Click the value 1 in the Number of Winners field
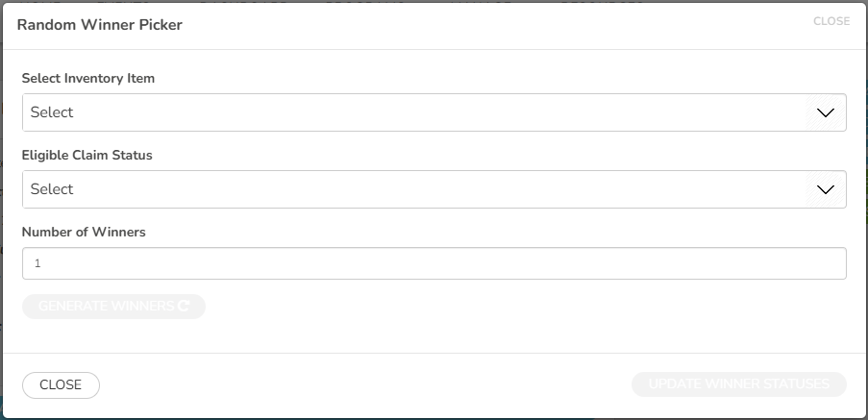The height and width of the screenshot is (420, 868). pyautogui.click(x=37, y=264)
